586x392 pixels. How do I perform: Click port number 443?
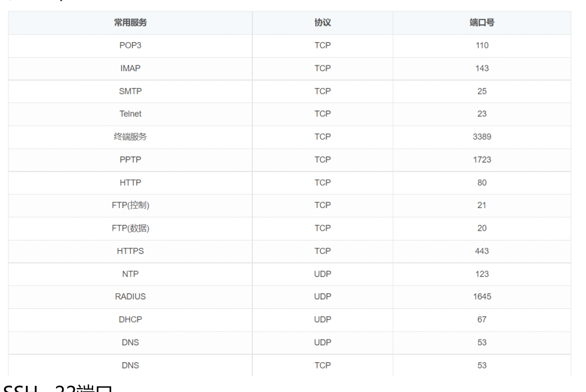(x=482, y=251)
